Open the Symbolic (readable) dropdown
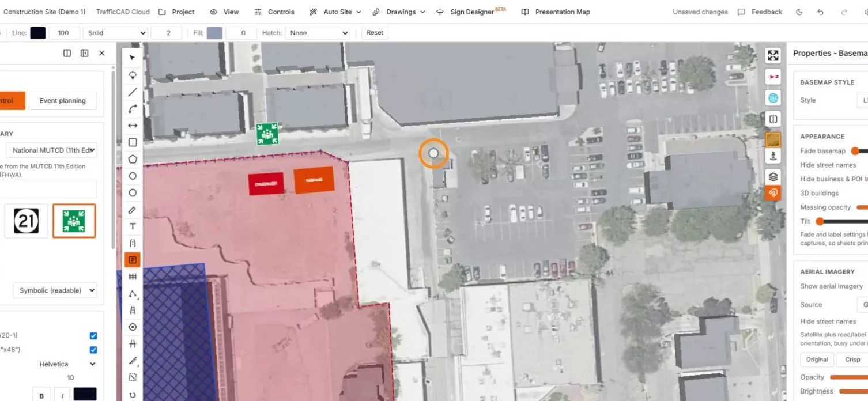The height and width of the screenshot is (401, 868). point(55,290)
